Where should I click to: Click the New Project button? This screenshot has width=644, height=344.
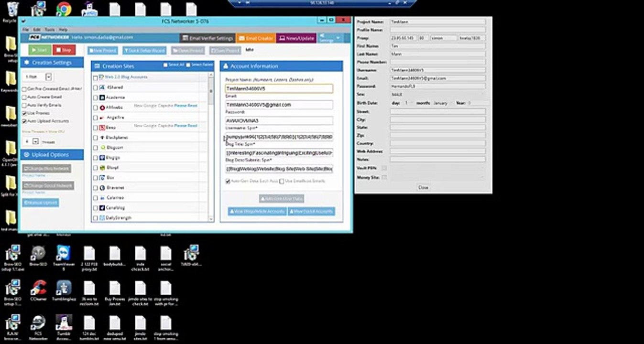103,50
